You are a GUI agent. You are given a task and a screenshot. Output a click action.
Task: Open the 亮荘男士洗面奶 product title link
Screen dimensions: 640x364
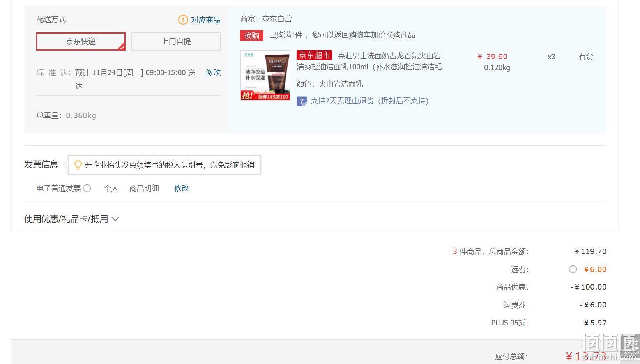369,61
